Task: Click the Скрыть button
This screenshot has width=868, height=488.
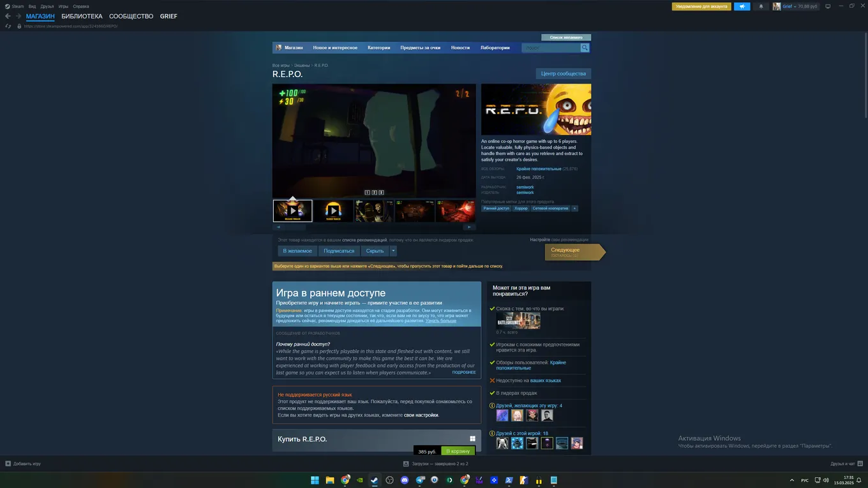Action: coord(375,251)
